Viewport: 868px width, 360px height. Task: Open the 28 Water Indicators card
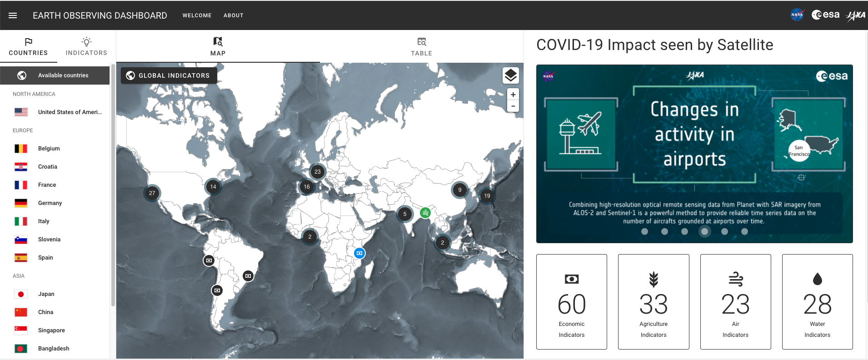(818, 302)
